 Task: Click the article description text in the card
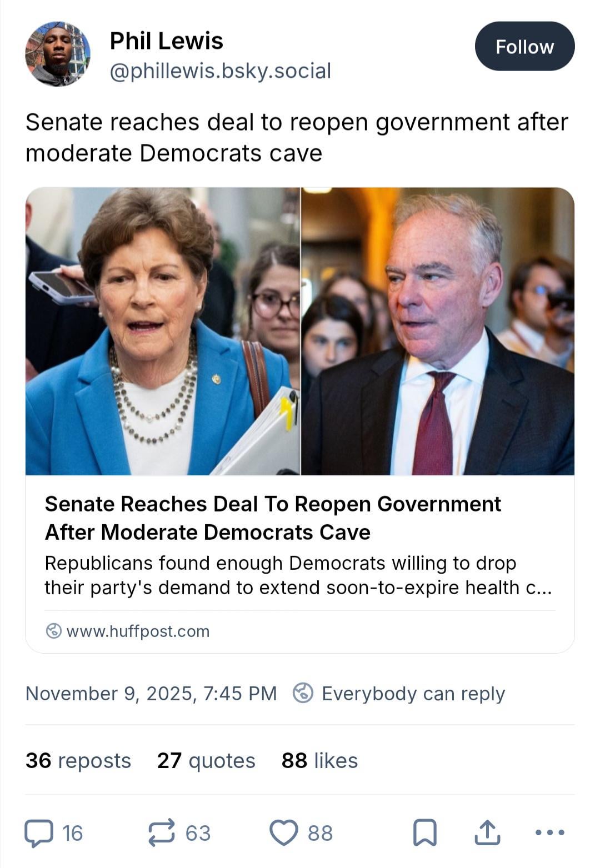click(298, 575)
